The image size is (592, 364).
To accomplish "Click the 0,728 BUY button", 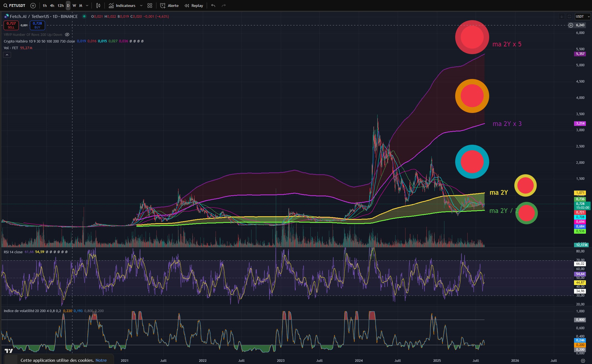I will tap(37, 25).
